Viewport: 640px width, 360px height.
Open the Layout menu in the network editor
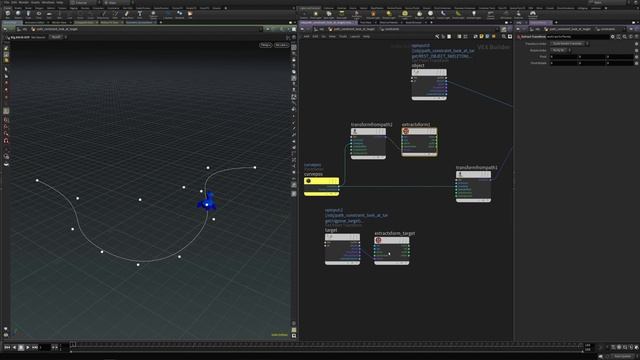pos(355,36)
